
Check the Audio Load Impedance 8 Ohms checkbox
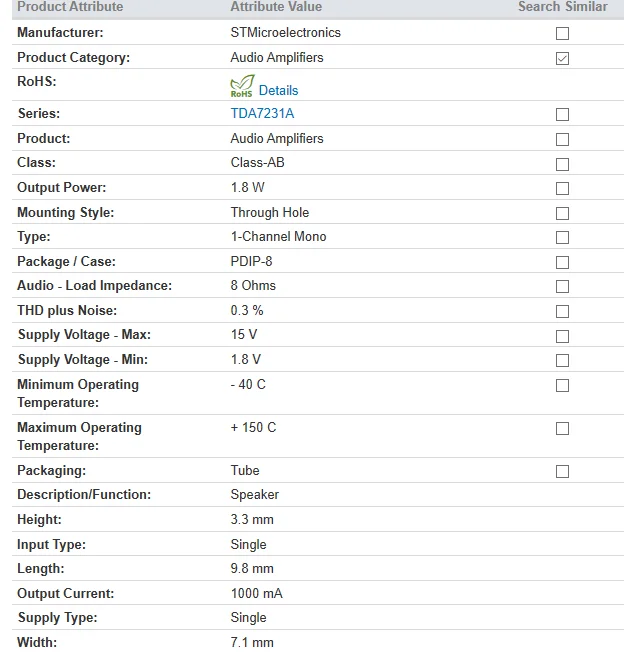tap(562, 286)
